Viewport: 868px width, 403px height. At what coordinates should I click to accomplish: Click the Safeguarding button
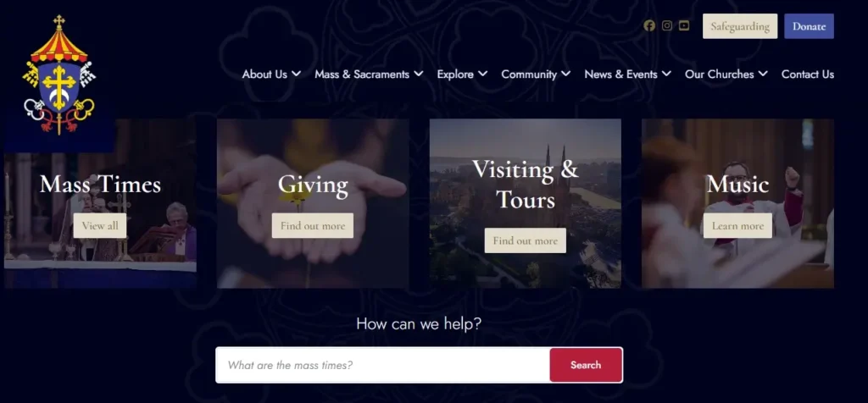pos(740,26)
